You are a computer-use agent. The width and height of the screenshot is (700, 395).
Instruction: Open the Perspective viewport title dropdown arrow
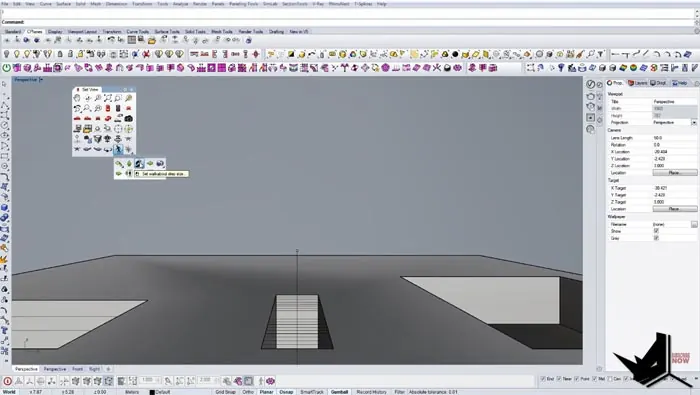[x=41, y=80]
